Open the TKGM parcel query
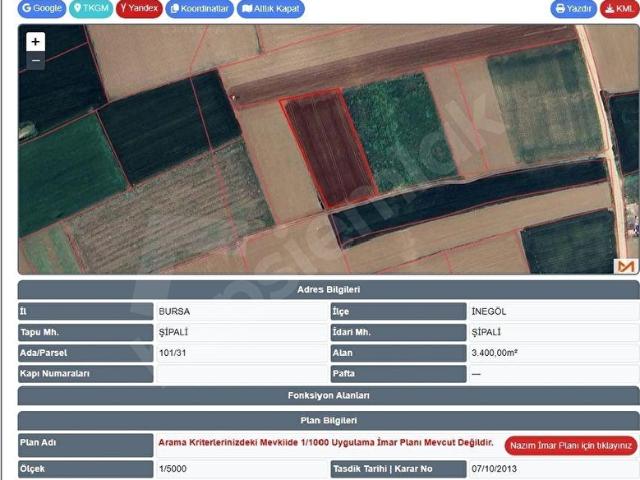Screen dimensions: 640x480 (91, 8)
